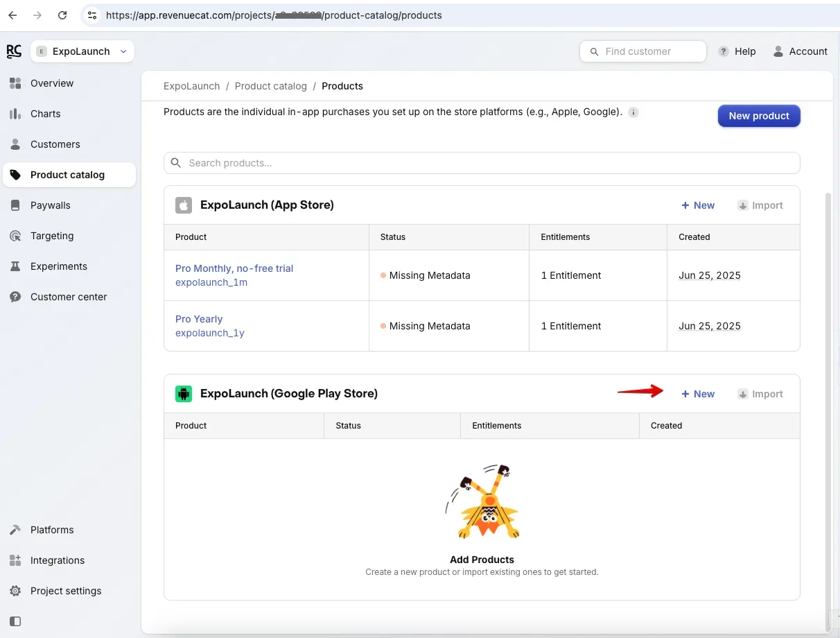The height and width of the screenshot is (638, 840).
Task: Click the Add Products cat mascot illustration
Action: [482, 501]
